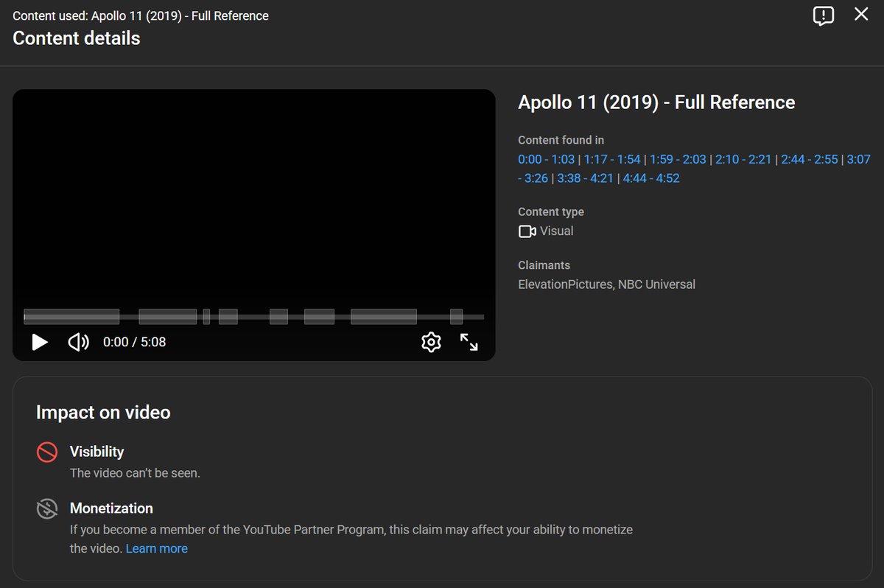Image resolution: width=884 pixels, height=588 pixels.
Task: Expand video player to fullscreen
Action: tap(469, 342)
